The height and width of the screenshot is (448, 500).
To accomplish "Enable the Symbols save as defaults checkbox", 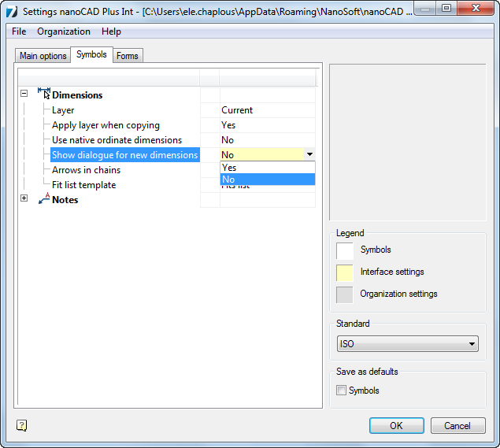I will click(341, 391).
